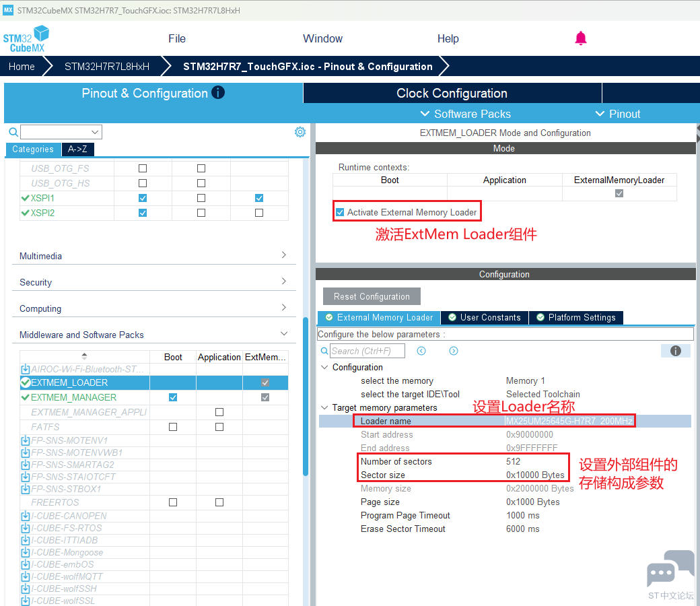The image size is (700, 606).
Task: Collapse the Configuration parameter group
Action: [324, 367]
